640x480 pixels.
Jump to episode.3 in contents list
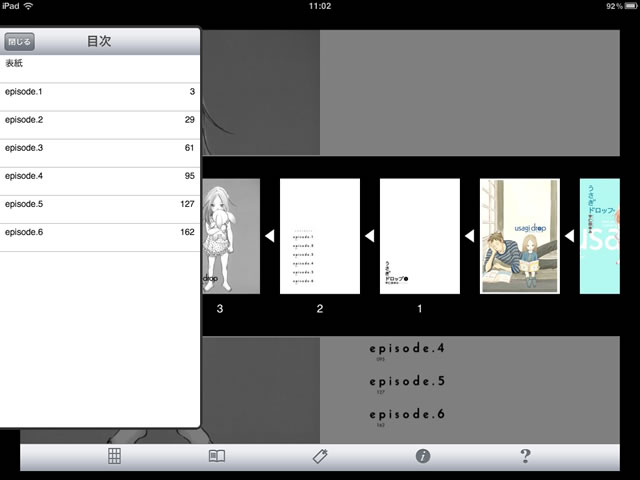[x=100, y=153]
